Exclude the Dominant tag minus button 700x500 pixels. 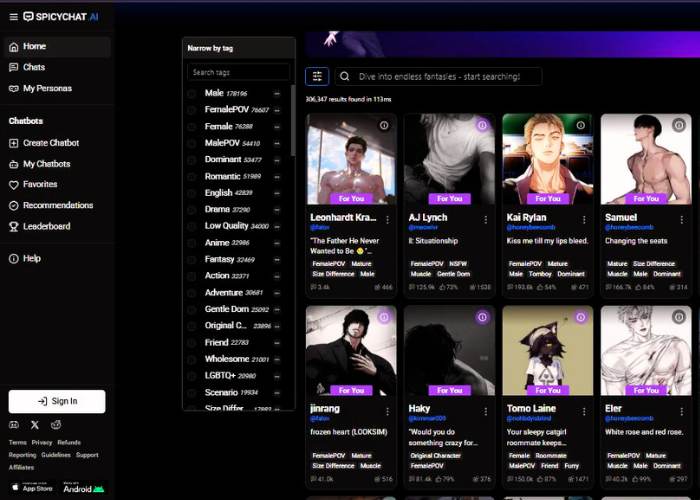(x=277, y=160)
